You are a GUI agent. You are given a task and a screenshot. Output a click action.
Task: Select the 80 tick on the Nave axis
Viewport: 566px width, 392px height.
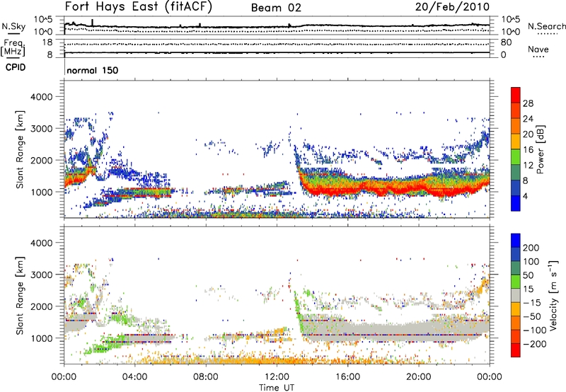click(506, 42)
